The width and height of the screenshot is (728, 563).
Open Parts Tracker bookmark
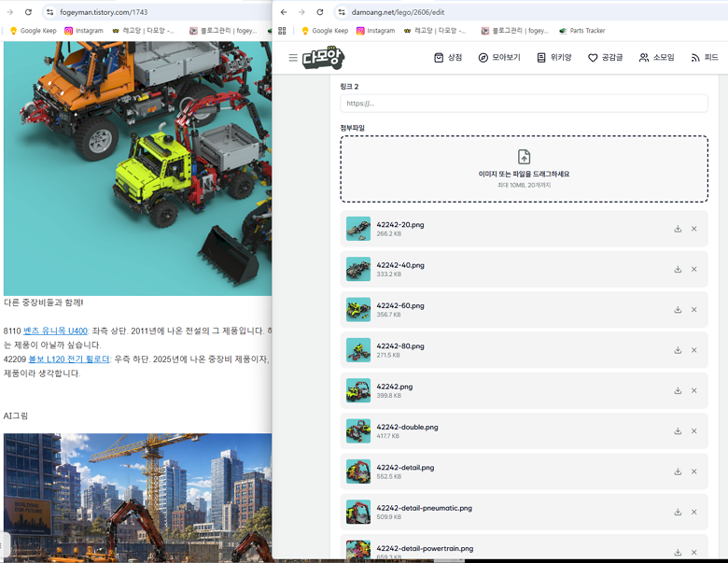tap(582, 31)
